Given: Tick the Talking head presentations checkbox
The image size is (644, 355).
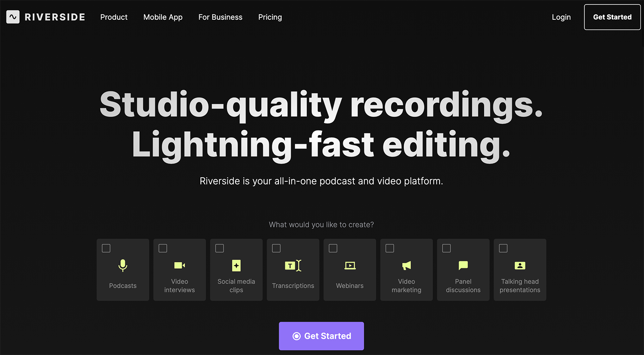Looking at the screenshot, I should [x=504, y=248].
